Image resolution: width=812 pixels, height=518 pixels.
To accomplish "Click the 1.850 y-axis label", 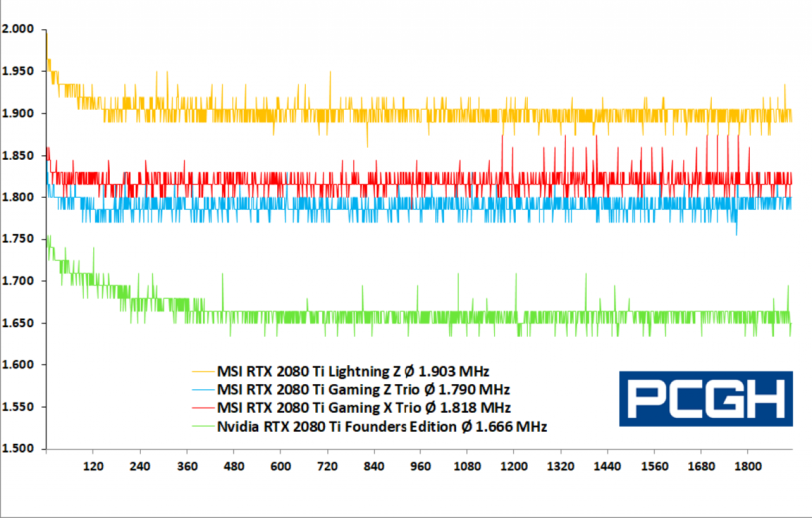I will (x=17, y=155).
